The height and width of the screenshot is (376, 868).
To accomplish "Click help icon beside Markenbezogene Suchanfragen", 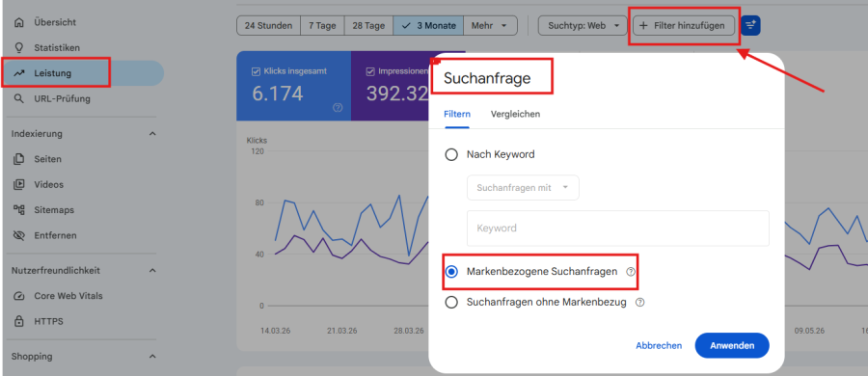I will [631, 272].
